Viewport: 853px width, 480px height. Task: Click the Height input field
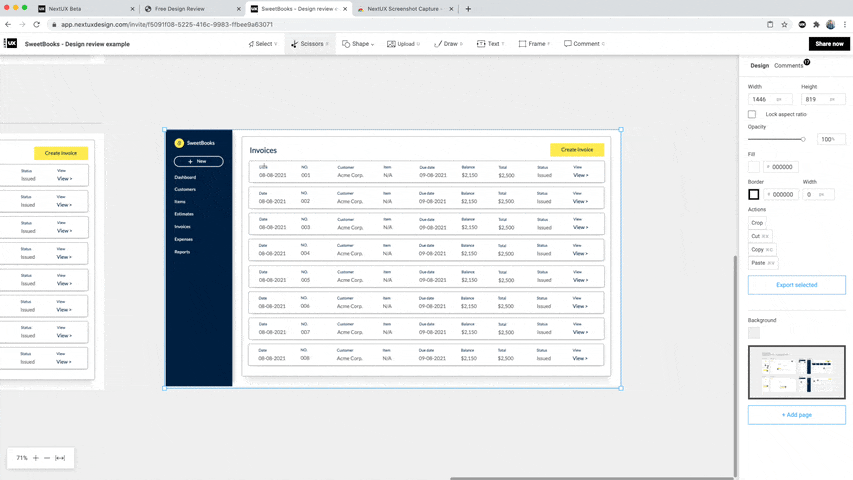pyautogui.click(x=823, y=99)
